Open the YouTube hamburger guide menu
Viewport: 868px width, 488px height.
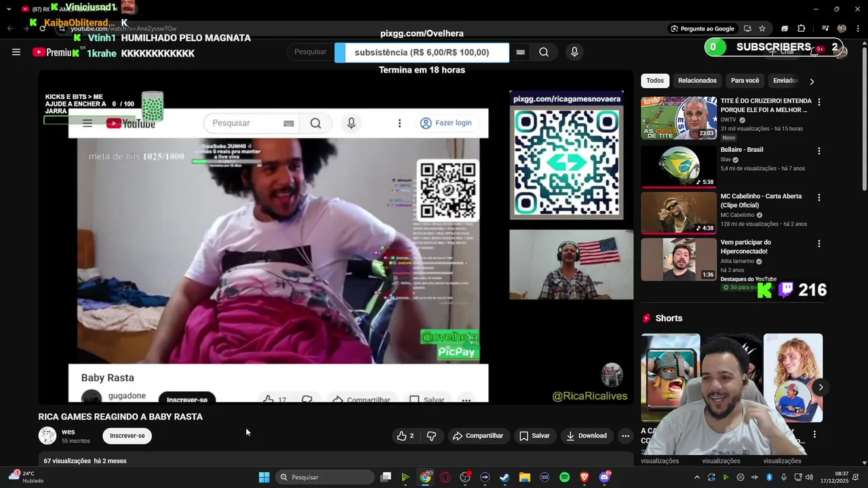pos(16,52)
